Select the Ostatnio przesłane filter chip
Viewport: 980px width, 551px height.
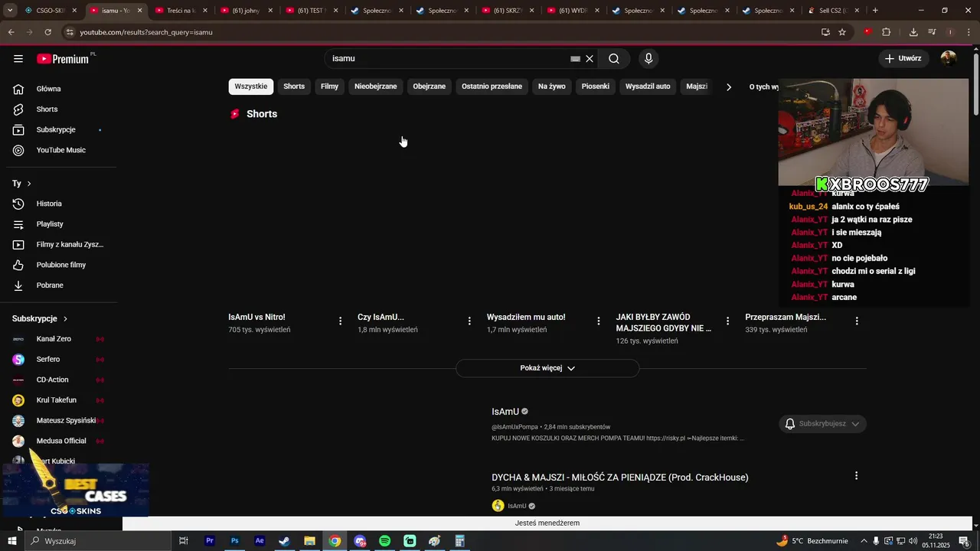pyautogui.click(x=492, y=86)
